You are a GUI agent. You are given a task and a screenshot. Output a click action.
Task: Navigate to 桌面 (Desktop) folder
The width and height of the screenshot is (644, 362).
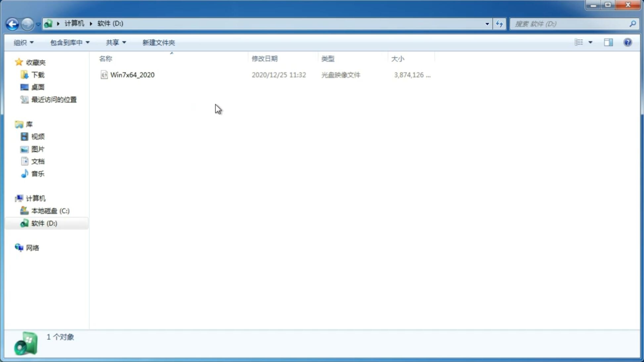click(38, 87)
